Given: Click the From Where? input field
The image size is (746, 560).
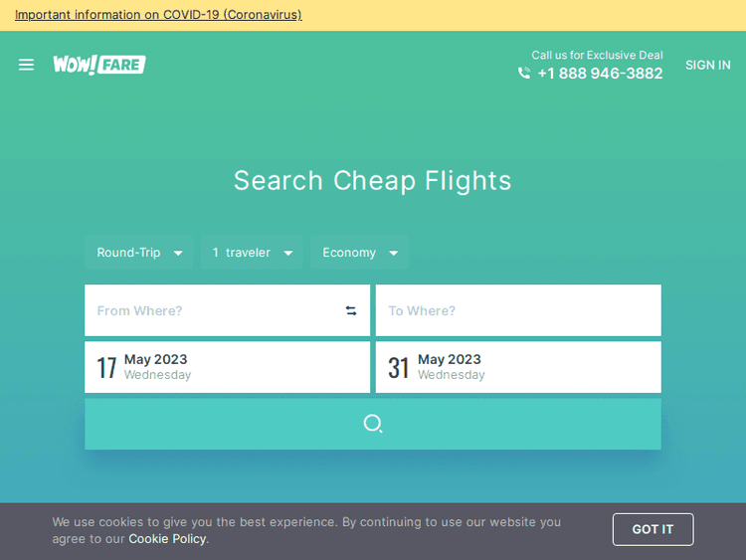Looking at the screenshot, I should [214, 310].
